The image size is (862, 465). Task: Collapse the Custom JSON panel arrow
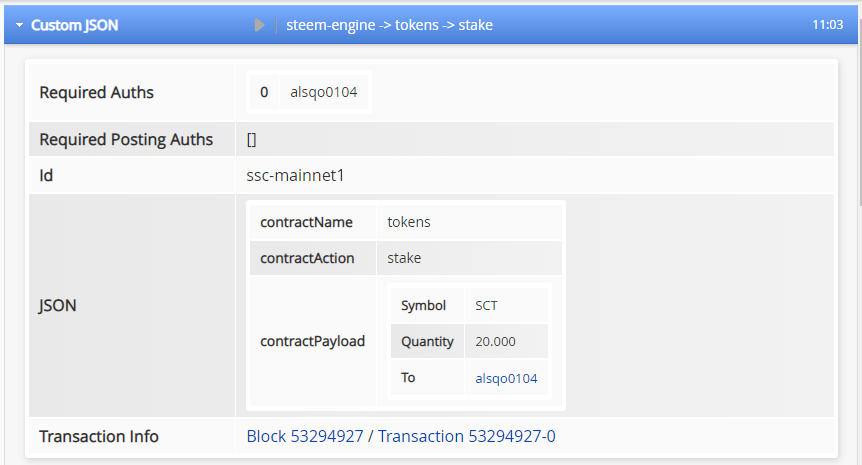coord(19,25)
